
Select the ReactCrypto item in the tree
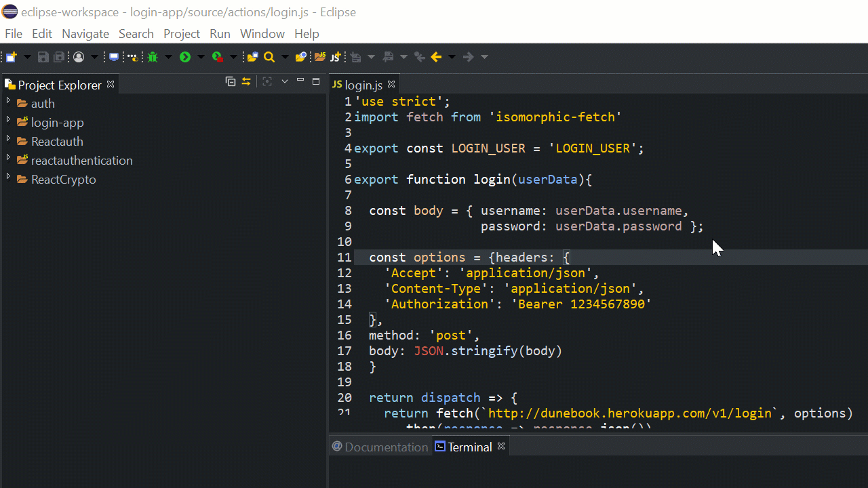tap(64, 180)
